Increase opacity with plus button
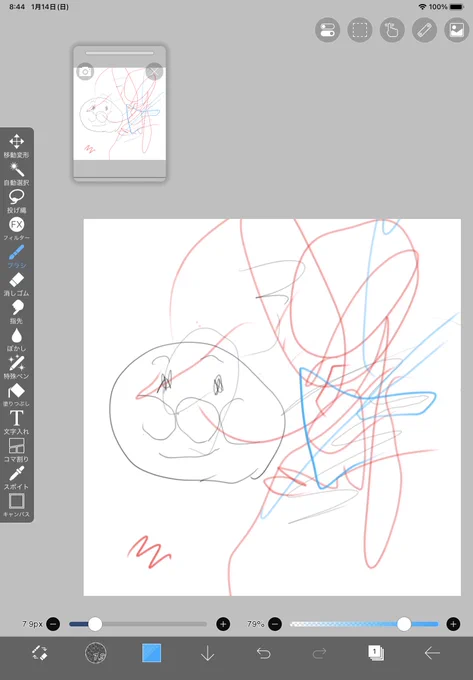473x680 pixels. point(453,624)
